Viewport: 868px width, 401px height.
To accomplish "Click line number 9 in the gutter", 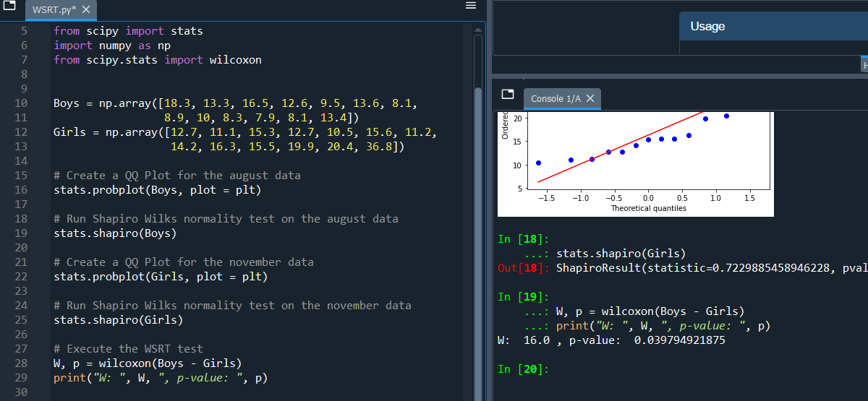I will pyautogui.click(x=23, y=89).
